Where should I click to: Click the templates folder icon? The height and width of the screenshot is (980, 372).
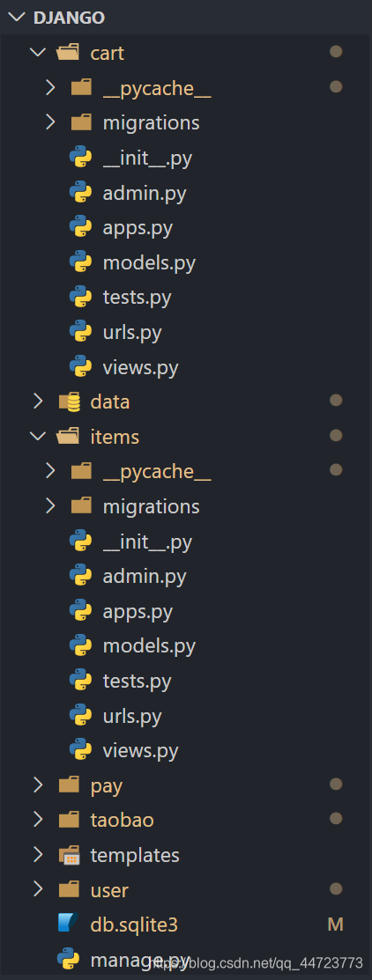(x=69, y=855)
